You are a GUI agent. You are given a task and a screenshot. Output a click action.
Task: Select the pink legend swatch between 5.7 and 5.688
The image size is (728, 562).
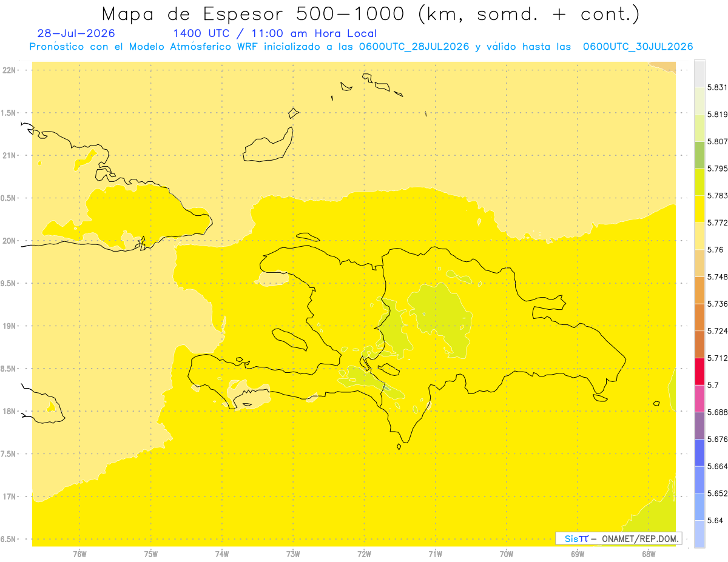[699, 398]
